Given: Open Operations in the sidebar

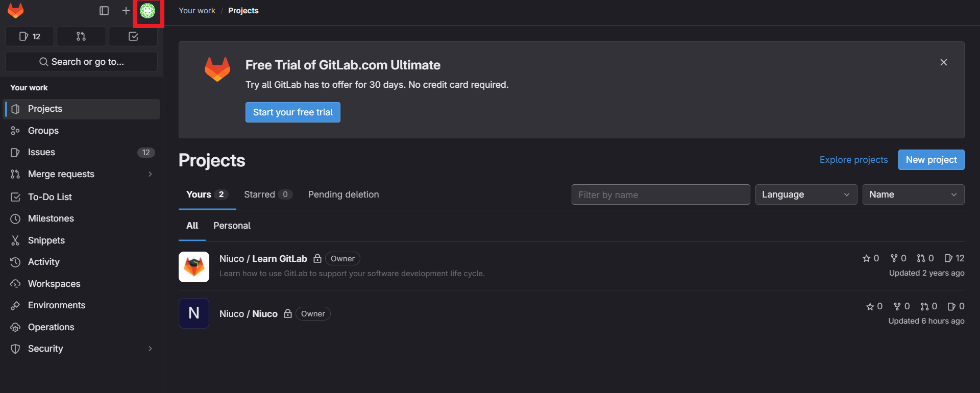Looking at the screenshot, I should pyautogui.click(x=82, y=327).
